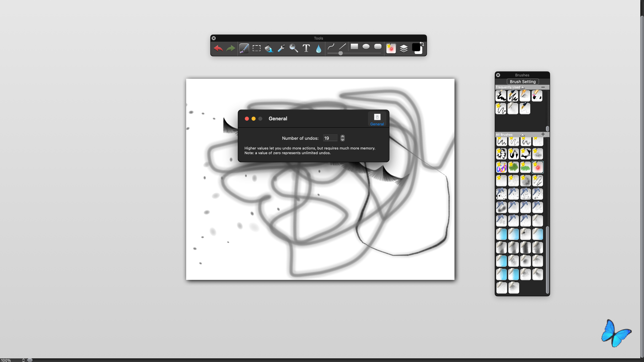644x362 pixels.
Task: Collapse the All Brushes section triangle
Action: coord(522,135)
